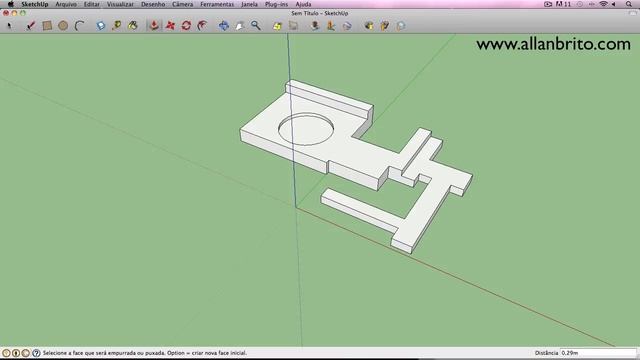
Task: Open the Get Models icon
Action: [369, 26]
